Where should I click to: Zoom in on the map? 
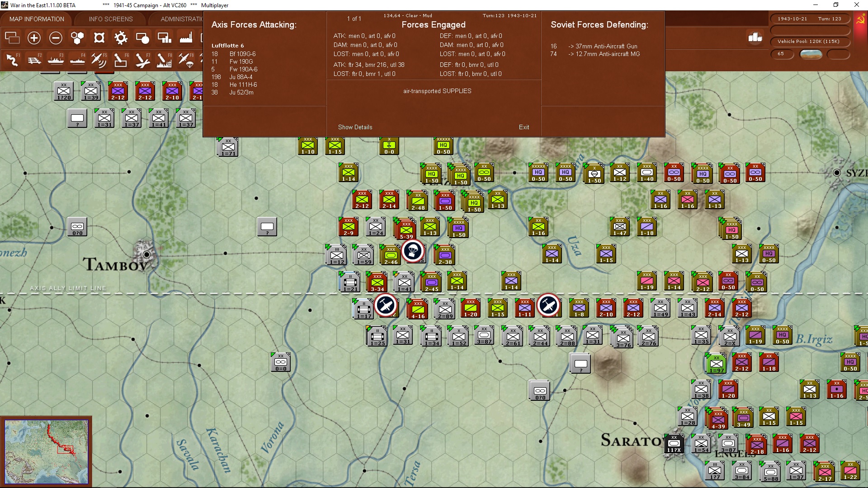pyautogui.click(x=34, y=38)
